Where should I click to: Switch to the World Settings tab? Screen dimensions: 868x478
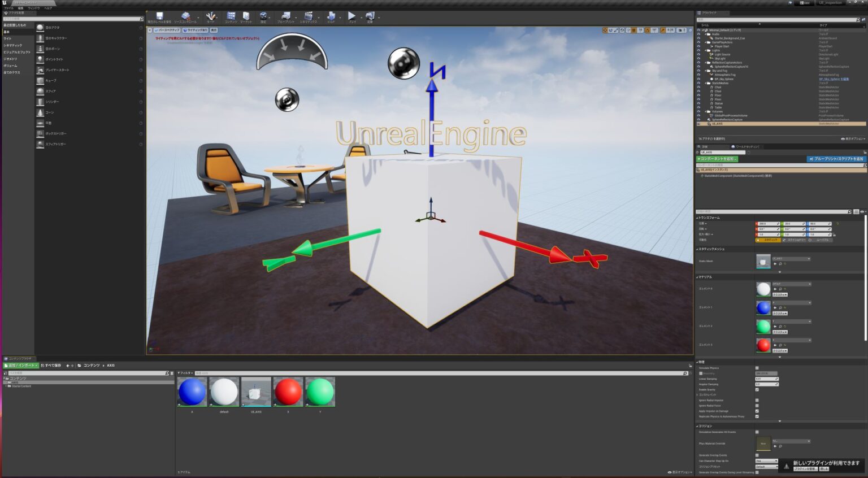click(x=746, y=146)
